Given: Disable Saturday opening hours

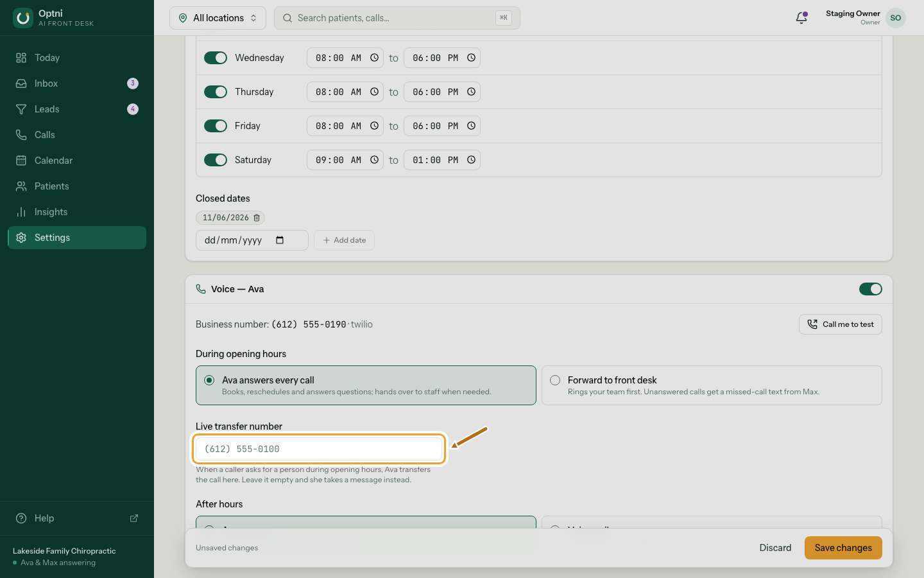Looking at the screenshot, I should 216,160.
